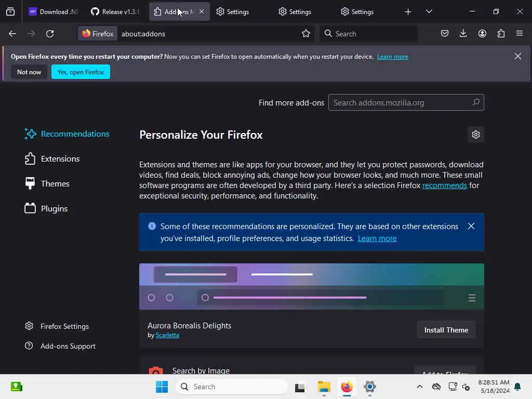
Task: Open Task View on the taskbar
Action: tap(300, 387)
